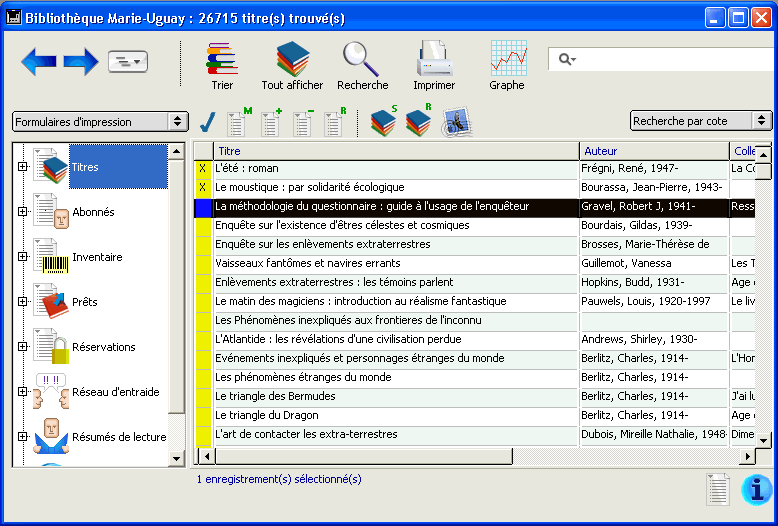Click the blue checkmark toolbar icon
The image size is (778, 526).
208,122
